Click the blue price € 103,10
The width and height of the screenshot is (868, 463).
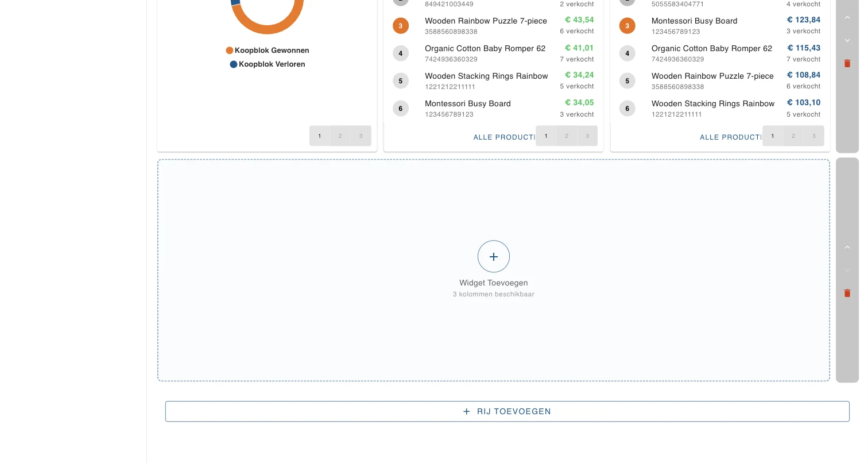(804, 102)
